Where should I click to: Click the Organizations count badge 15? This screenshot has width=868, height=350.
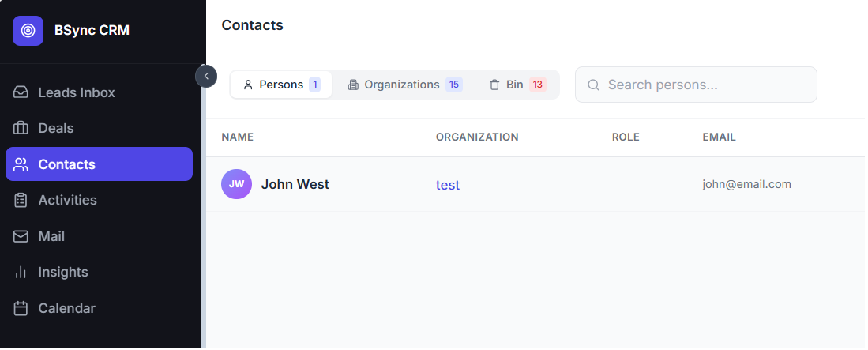pyautogui.click(x=454, y=85)
